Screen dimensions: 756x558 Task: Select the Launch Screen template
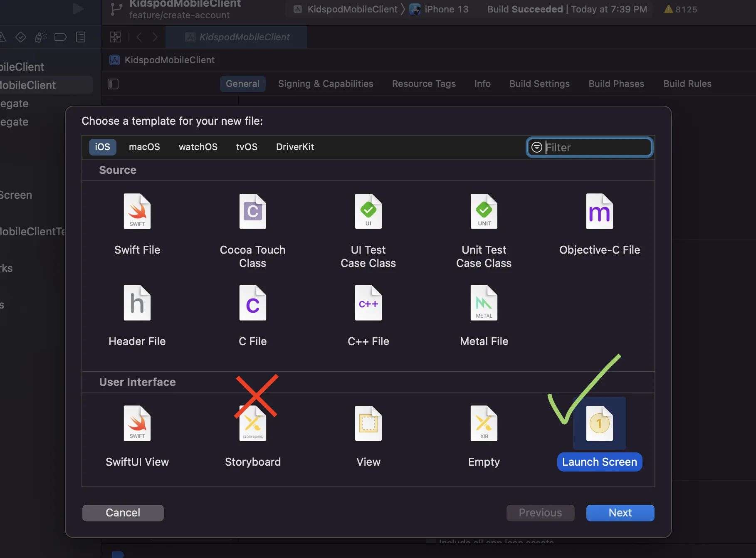(600, 435)
